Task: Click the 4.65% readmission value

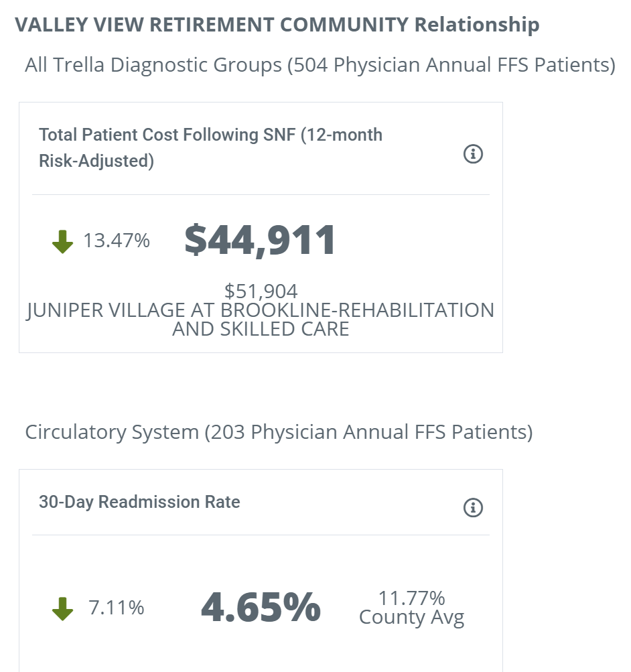Action: click(x=261, y=607)
